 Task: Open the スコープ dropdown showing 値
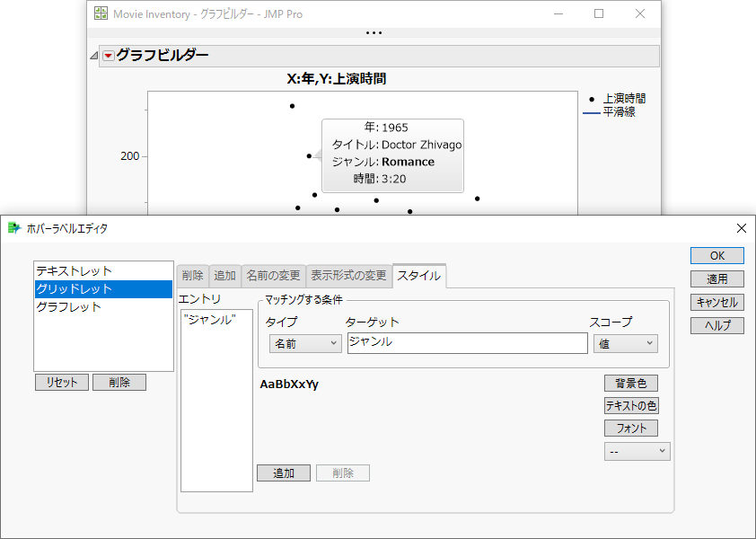click(x=625, y=344)
